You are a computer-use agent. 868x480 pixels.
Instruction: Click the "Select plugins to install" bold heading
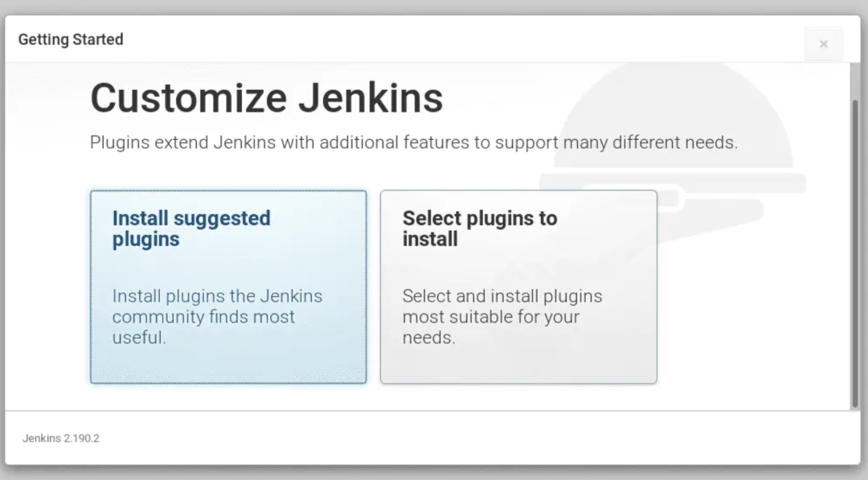click(479, 228)
